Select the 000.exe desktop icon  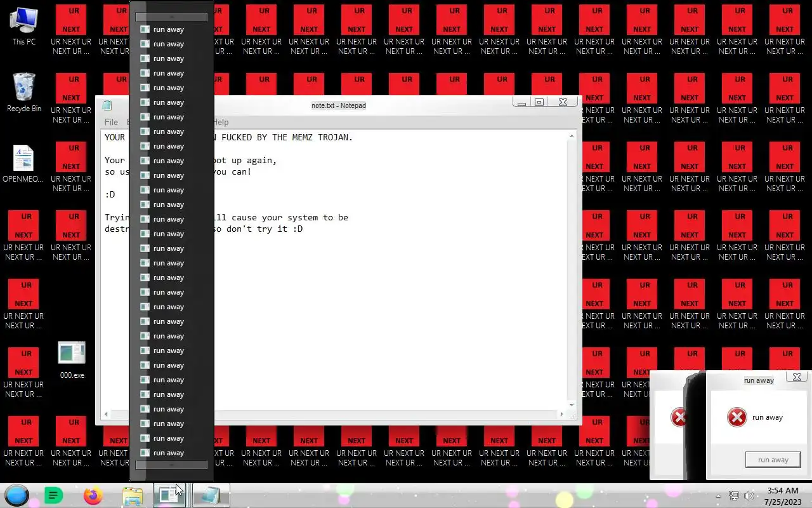72,361
